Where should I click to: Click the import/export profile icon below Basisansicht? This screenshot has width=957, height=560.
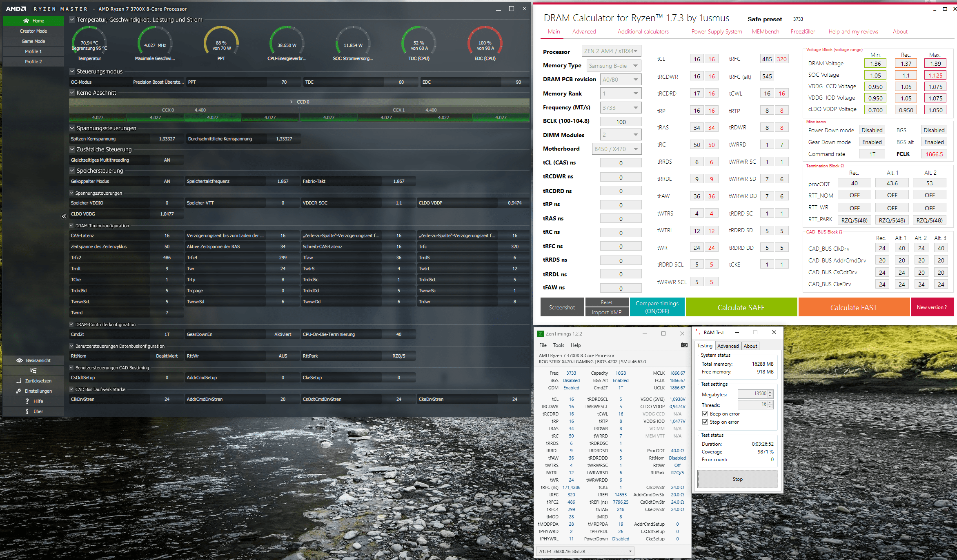(x=33, y=371)
